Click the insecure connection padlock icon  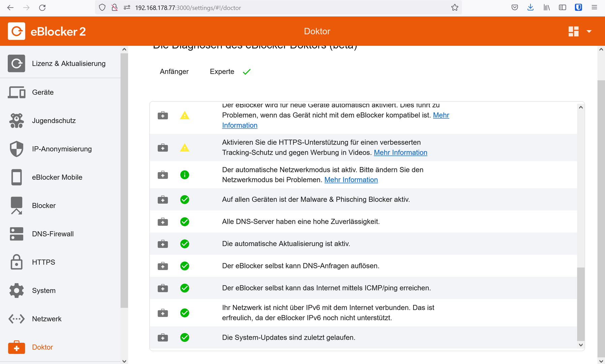(x=115, y=8)
